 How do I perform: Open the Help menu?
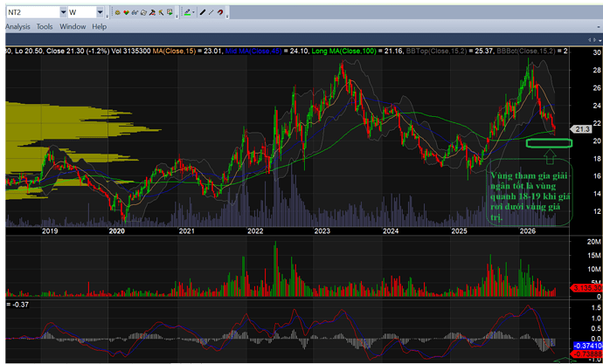click(x=100, y=26)
